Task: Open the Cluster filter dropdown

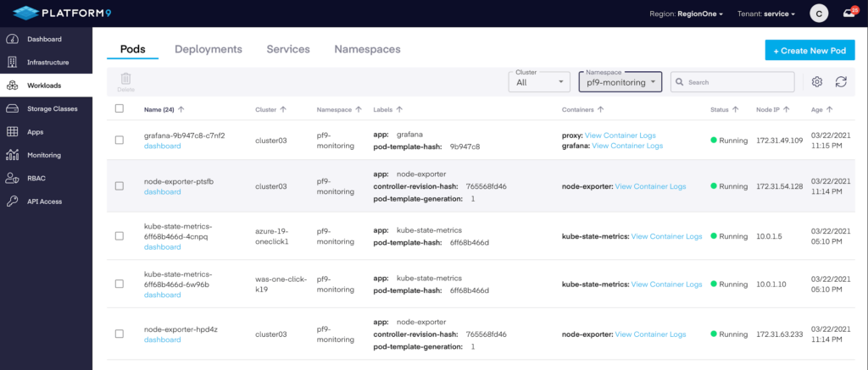Action: tap(539, 82)
